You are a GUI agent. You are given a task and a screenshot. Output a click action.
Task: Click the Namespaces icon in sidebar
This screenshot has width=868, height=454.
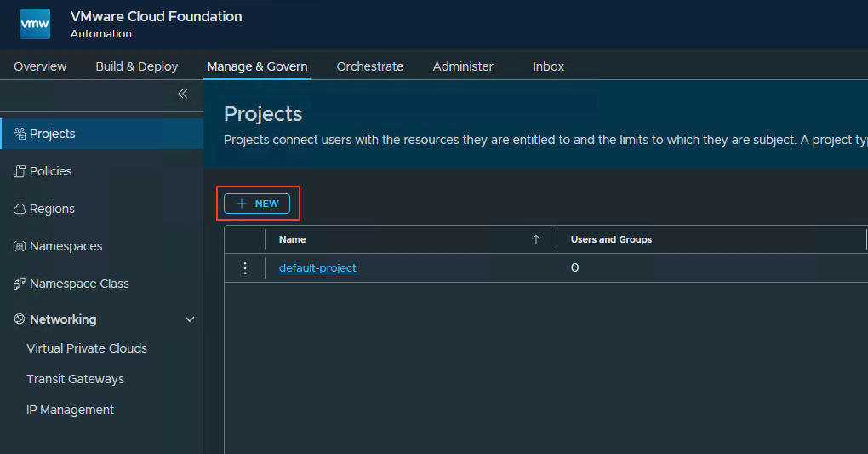pos(20,246)
